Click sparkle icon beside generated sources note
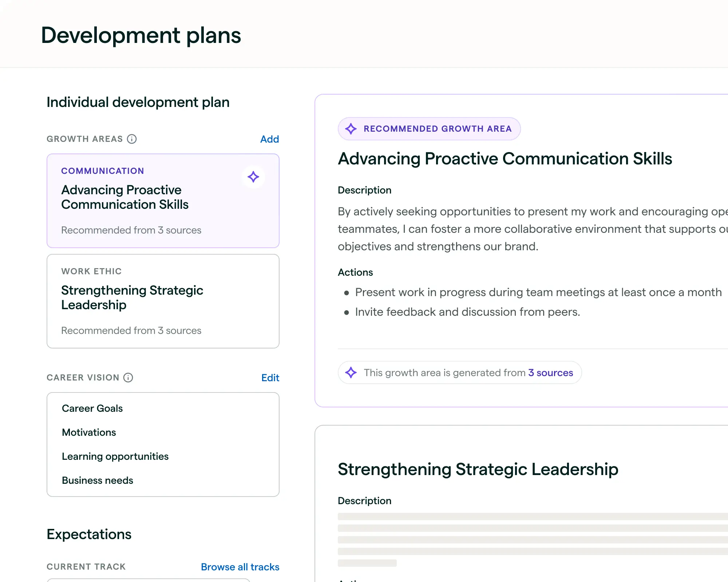 [x=351, y=372]
